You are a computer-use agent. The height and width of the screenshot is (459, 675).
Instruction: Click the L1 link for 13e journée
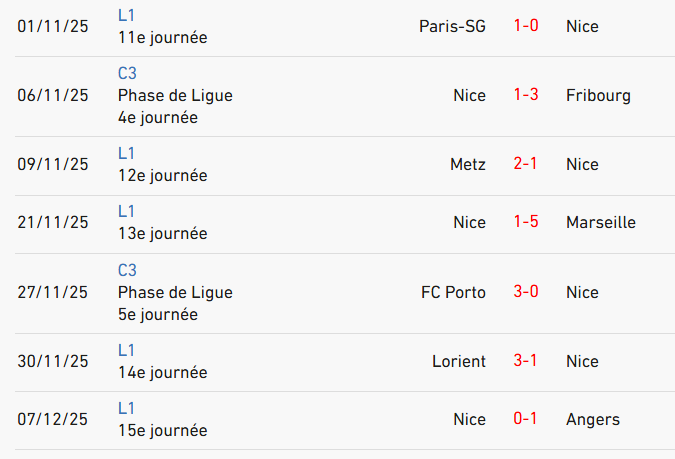(126, 211)
